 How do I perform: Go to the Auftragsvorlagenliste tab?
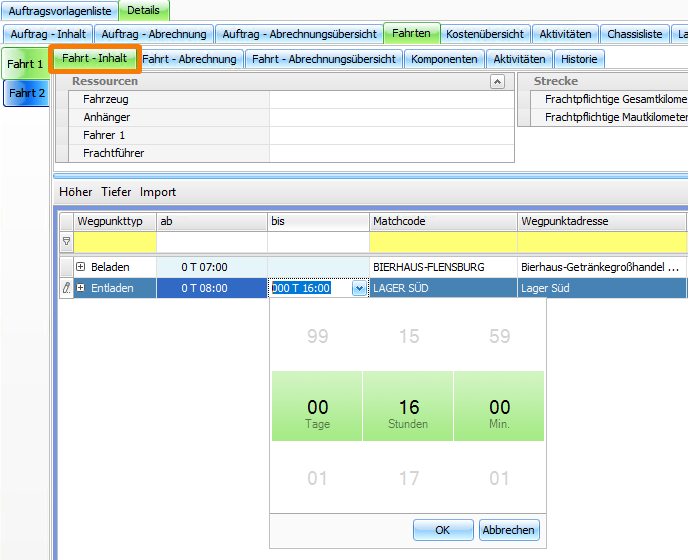point(60,10)
